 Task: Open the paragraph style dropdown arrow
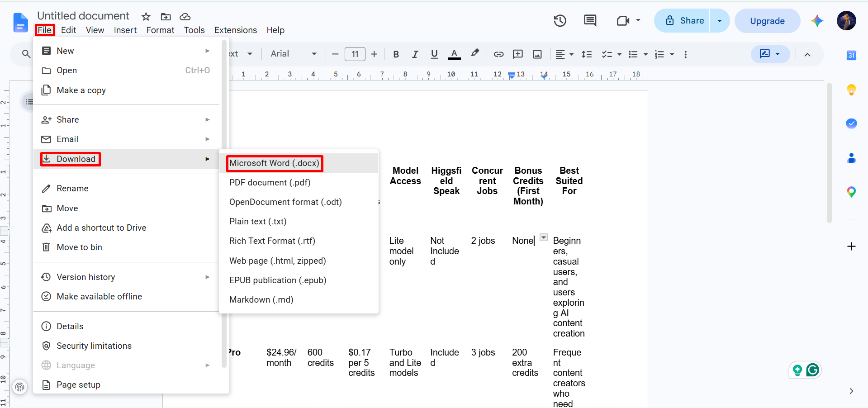coord(250,54)
